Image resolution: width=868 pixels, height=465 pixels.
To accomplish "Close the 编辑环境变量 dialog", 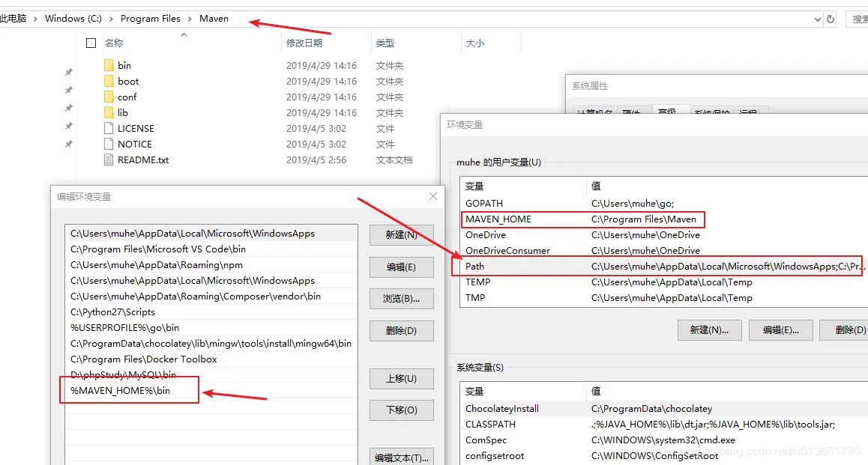I will pos(433,196).
